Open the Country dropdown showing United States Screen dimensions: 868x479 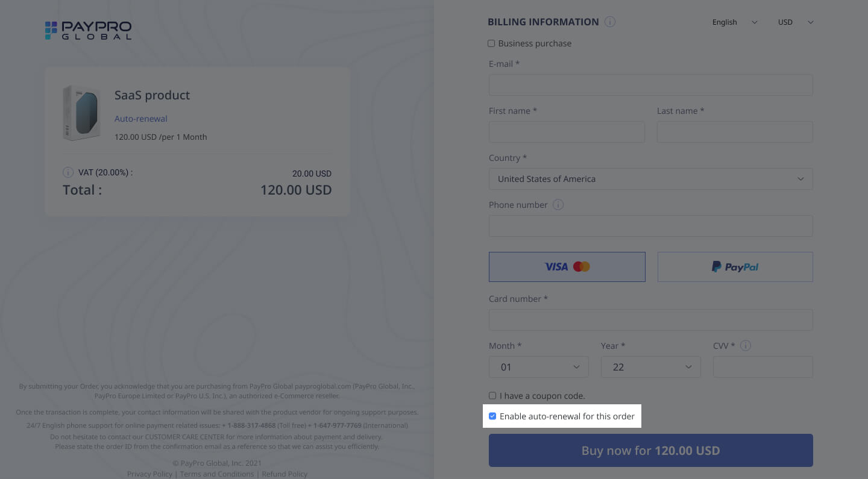click(651, 179)
